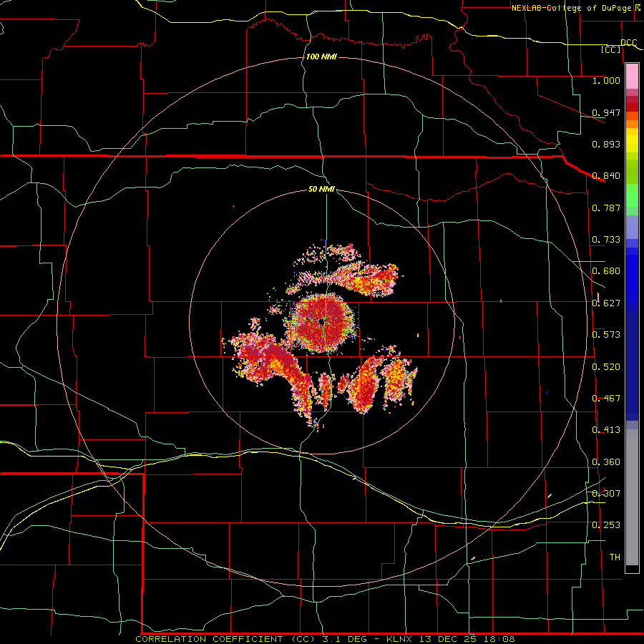The width and height of the screenshot is (644, 644).
Task: Click the 0.307 value on the color scale
Action: click(x=606, y=493)
